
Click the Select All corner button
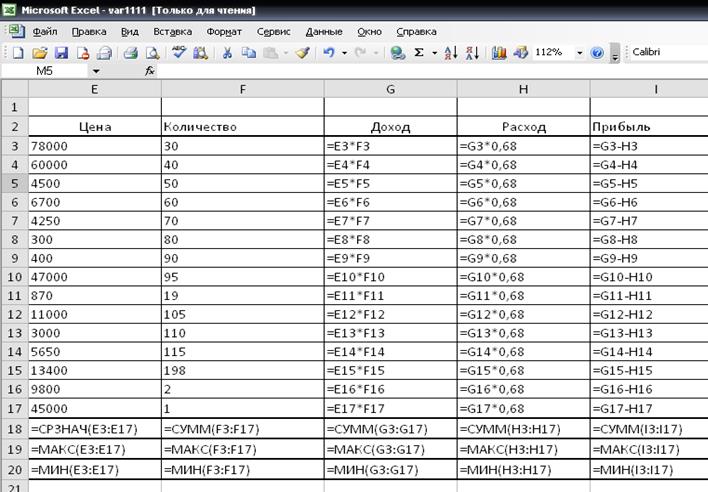(x=14, y=89)
